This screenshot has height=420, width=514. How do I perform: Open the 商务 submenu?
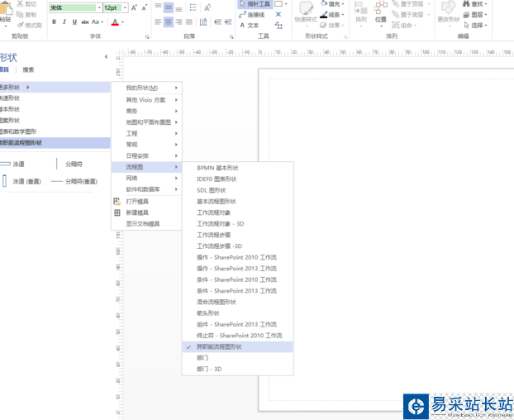pyautogui.click(x=146, y=111)
